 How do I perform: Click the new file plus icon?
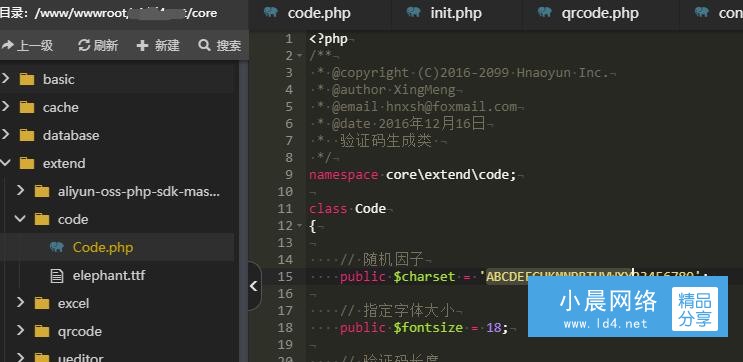(x=142, y=45)
